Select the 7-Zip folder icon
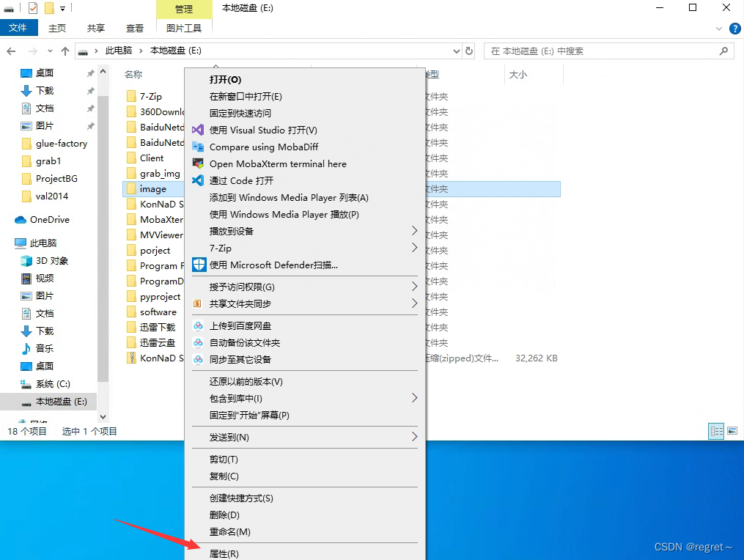The height and width of the screenshot is (560, 744). 131,96
